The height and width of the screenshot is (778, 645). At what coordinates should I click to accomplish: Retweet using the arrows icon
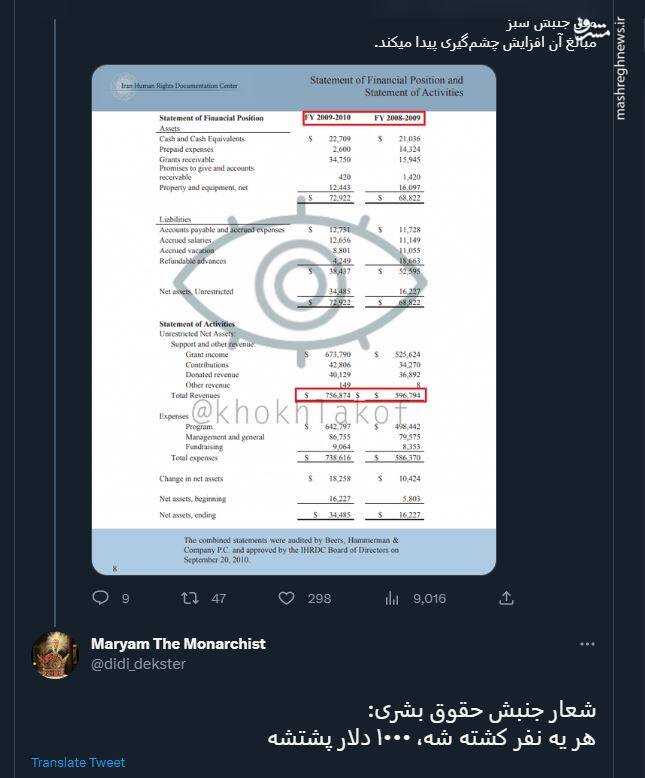pos(186,598)
